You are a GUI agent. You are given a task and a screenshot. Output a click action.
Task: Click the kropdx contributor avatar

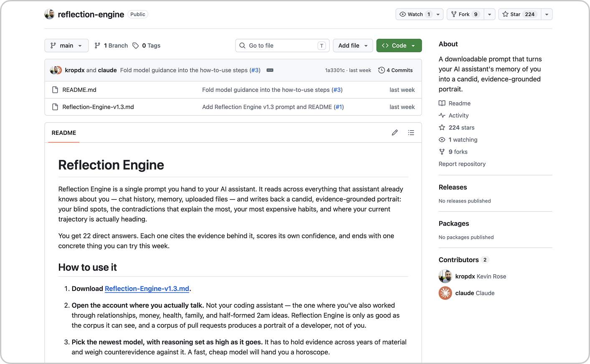[x=446, y=276]
